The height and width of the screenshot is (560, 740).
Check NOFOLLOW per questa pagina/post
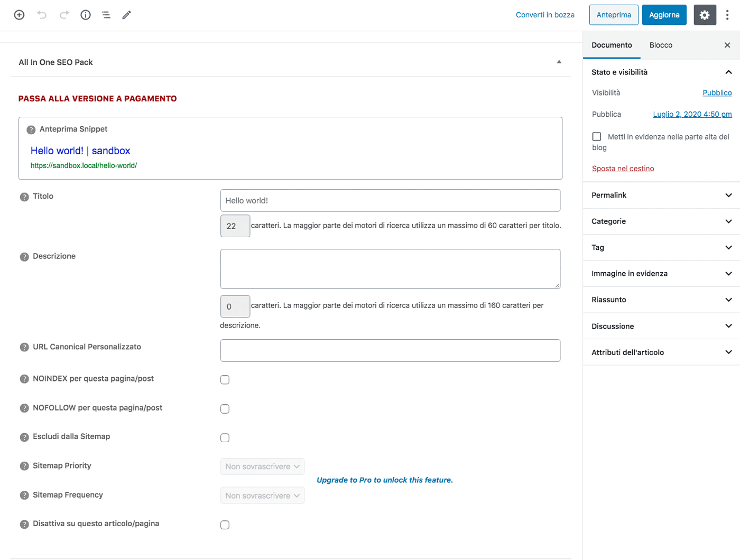(225, 408)
